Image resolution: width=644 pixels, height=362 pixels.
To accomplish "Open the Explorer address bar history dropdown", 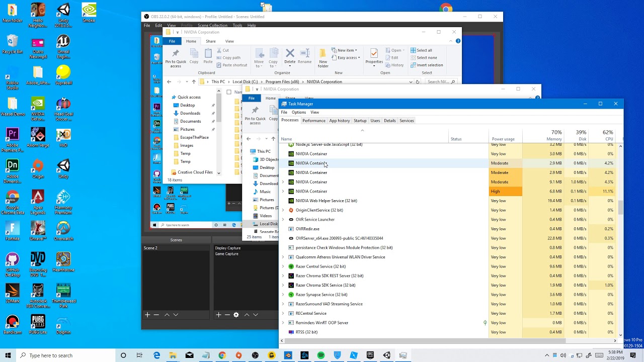I will (411, 82).
